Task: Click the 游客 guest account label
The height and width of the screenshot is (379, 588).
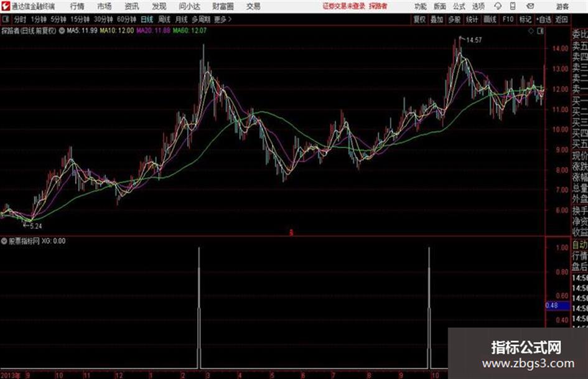Action: tap(562, 6)
